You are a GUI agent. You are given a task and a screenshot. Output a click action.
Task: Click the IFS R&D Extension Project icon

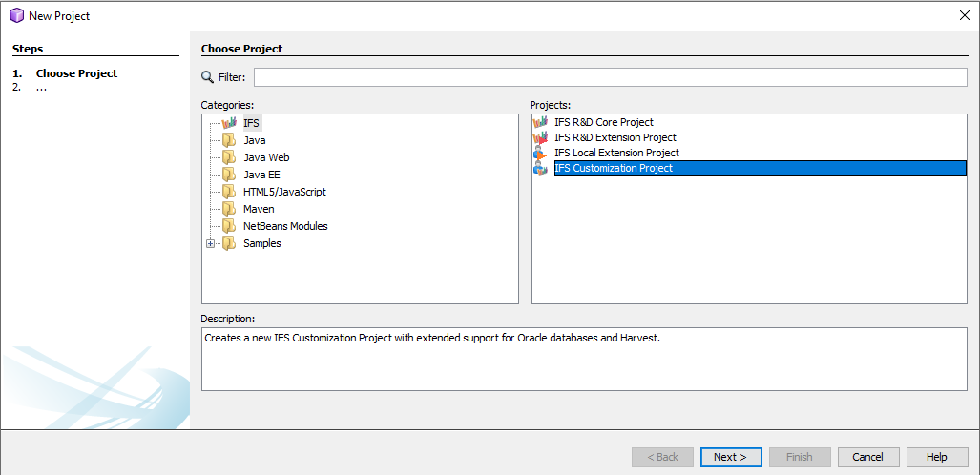coord(540,137)
